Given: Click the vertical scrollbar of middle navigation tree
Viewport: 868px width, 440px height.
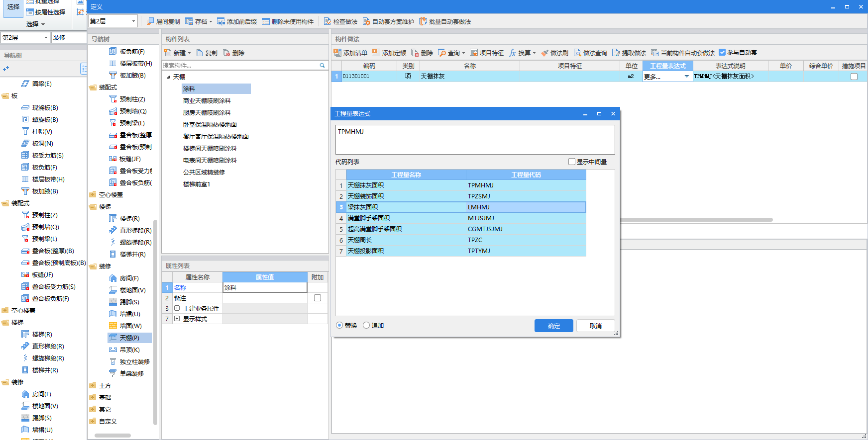Looking at the screenshot, I should pos(155,322).
